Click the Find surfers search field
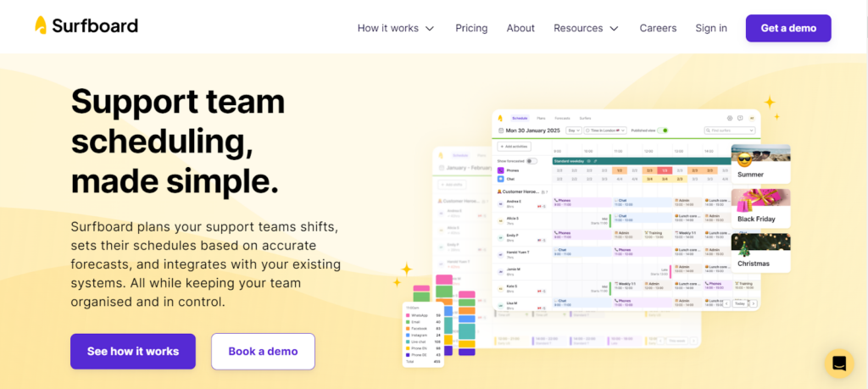 [730, 131]
